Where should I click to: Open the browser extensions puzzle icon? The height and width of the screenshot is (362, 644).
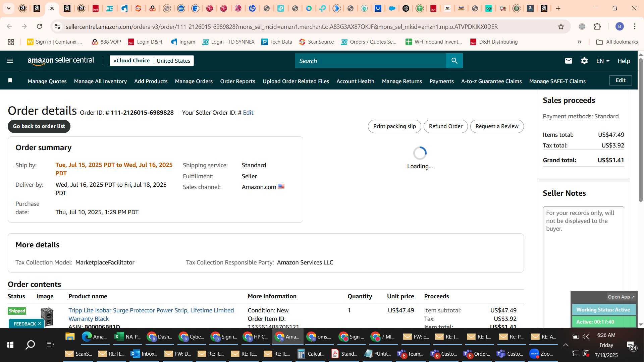(x=597, y=26)
